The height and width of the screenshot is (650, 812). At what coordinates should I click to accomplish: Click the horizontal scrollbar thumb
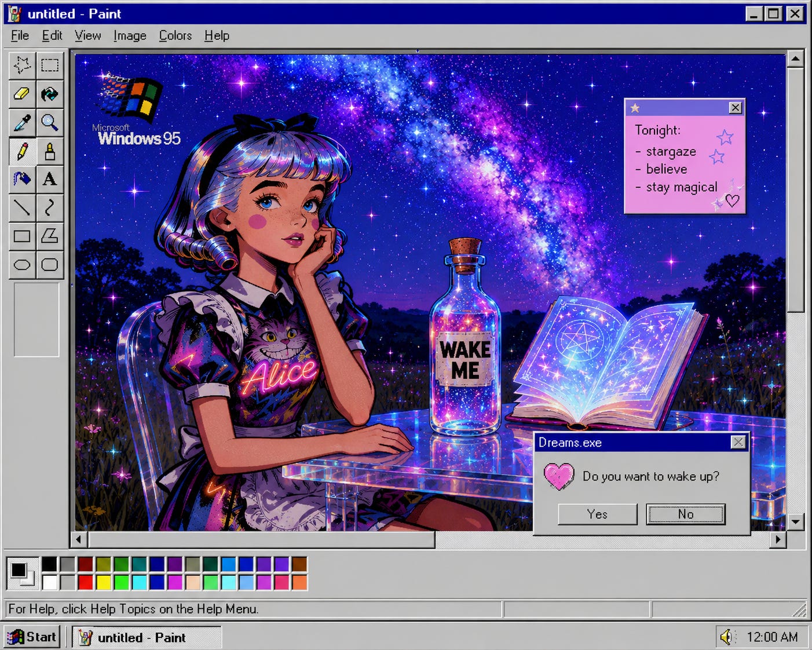(x=261, y=539)
